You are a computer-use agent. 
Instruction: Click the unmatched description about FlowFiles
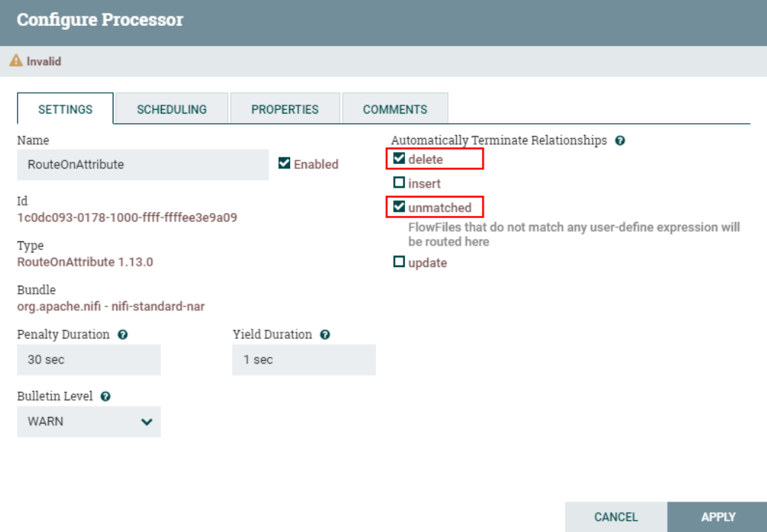574,234
